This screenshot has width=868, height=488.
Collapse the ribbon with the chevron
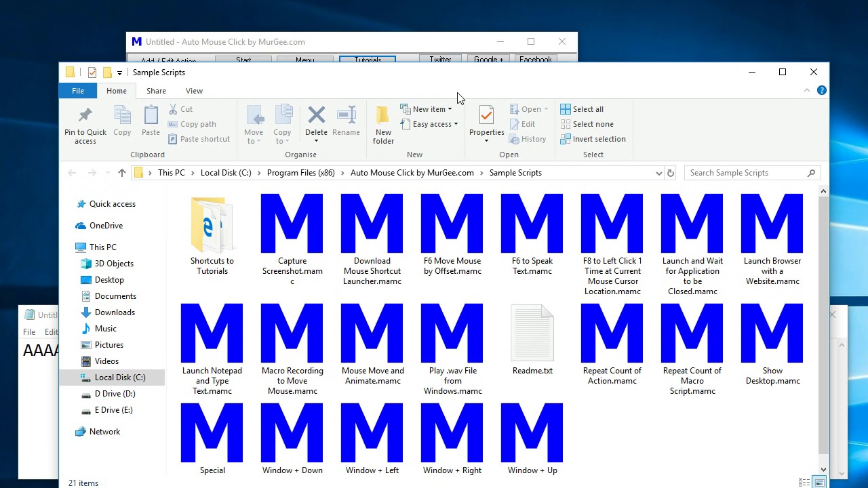(x=807, y=90)
